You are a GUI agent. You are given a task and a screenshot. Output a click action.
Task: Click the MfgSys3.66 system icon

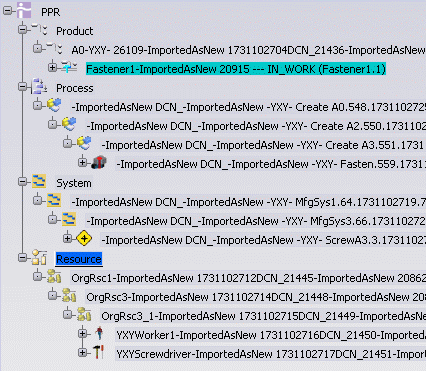click(69, 219)
